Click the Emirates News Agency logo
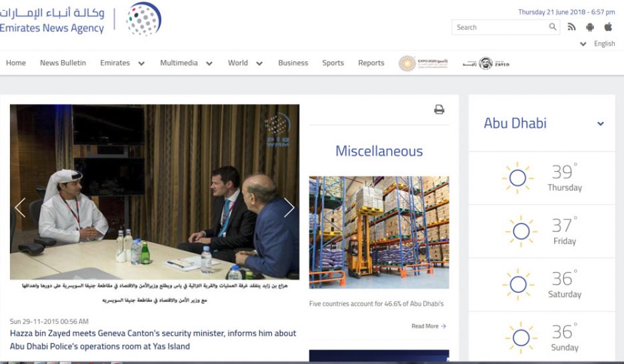624x364 pixels. coord(80,20)
